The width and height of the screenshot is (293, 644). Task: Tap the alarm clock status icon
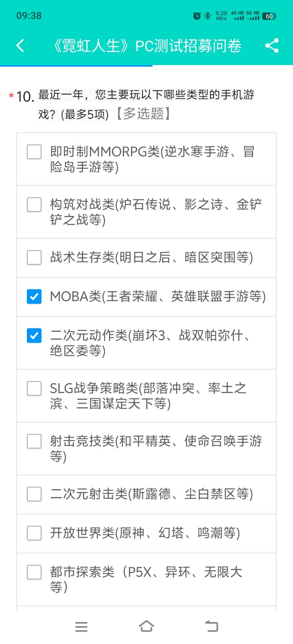tap(197, 16)
